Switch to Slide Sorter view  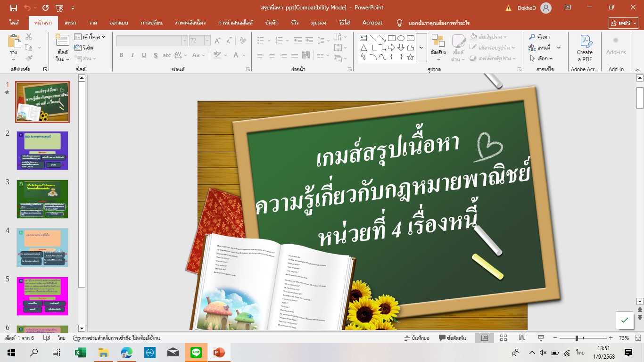pos(504,338)
